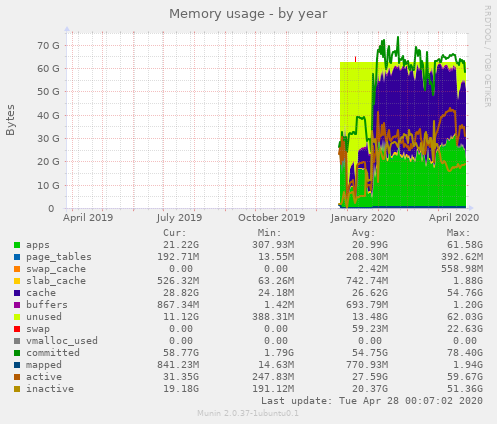Click committed max value 78.40G
Viewport: 497px width, 424px height.
click(465, 353)
